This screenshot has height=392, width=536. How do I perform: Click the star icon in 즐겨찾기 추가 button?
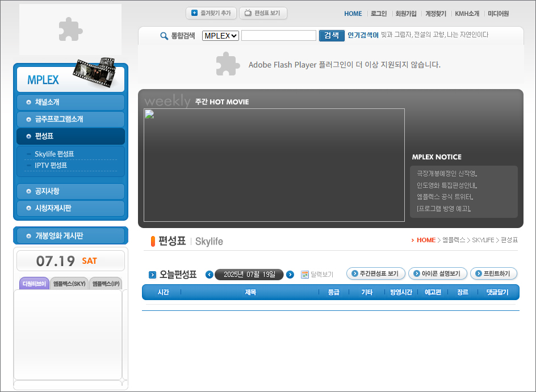194,13
